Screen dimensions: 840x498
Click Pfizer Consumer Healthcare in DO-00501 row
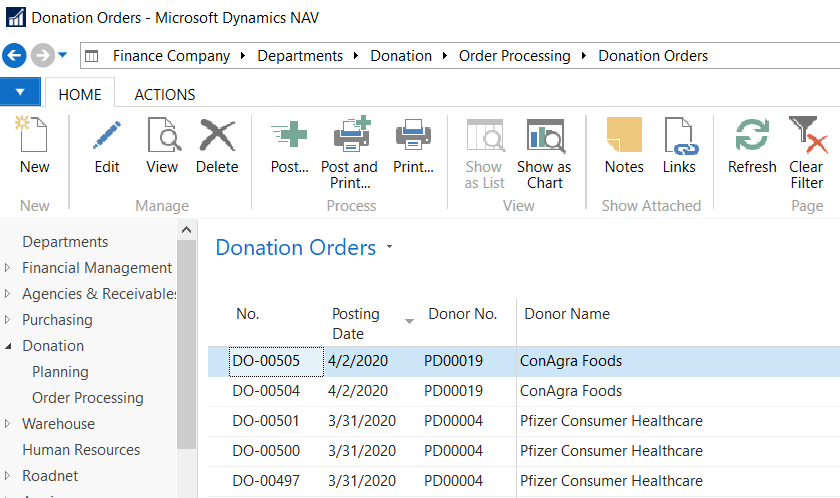[x=611, y=421]
